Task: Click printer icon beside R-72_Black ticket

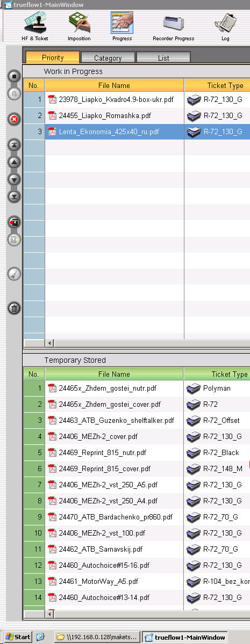Action: [x=193, y=452]
